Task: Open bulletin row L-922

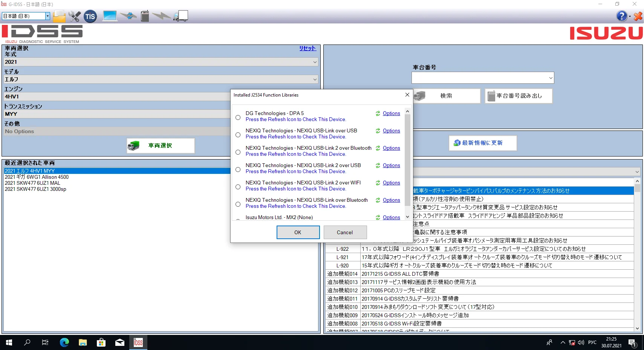Action: (x=480, y=249)
